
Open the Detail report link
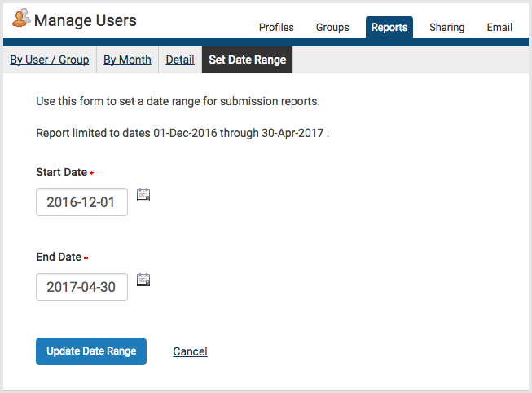click(180, 60)
